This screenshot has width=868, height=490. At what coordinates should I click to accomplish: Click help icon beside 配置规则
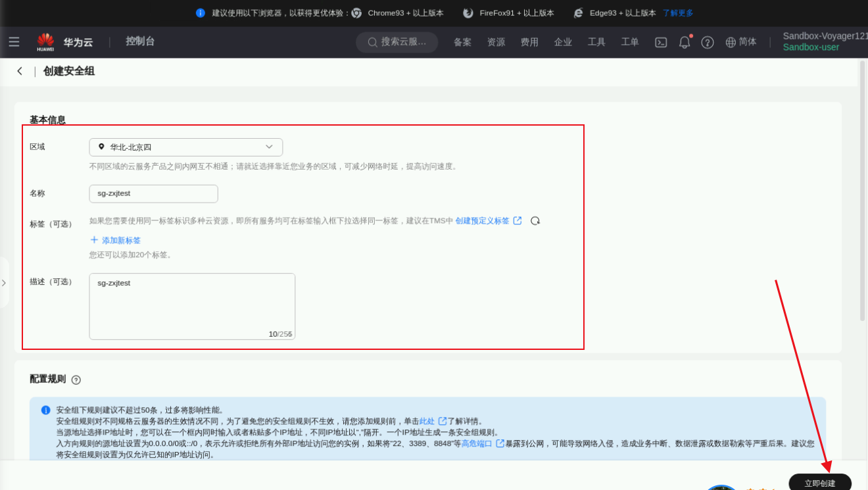(x=76, y=380)
